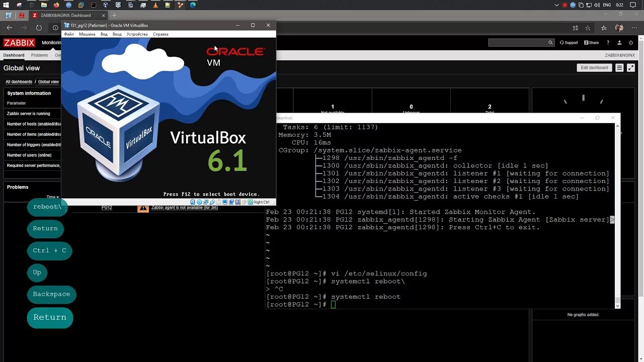644x362 pixels.
Task: Open the Файл menu in VirtualBox
Action: pyautogui.click(x=69, y=34)
